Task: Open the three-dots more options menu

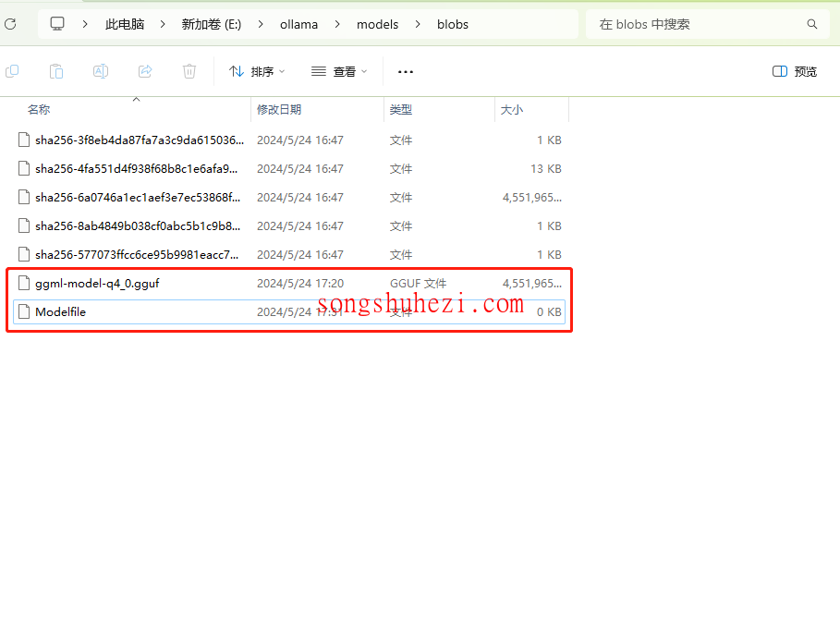Action: click(x=406, y=72)
